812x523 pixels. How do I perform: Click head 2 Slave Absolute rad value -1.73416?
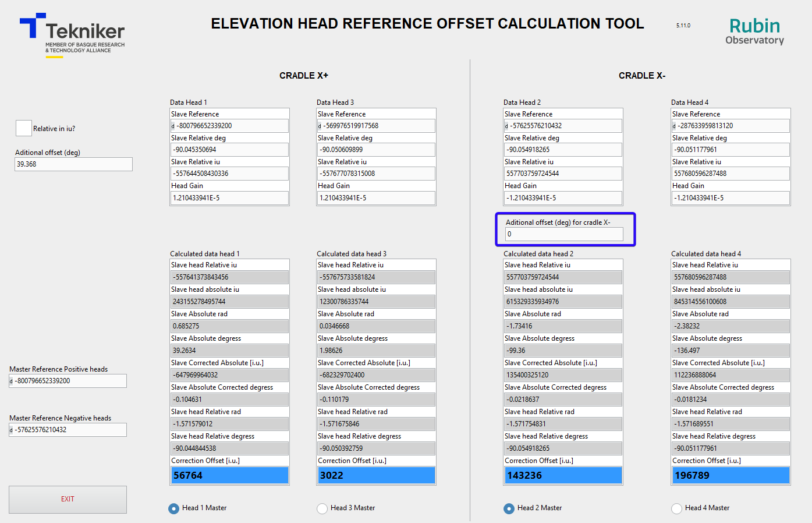(x=563, y=326)
